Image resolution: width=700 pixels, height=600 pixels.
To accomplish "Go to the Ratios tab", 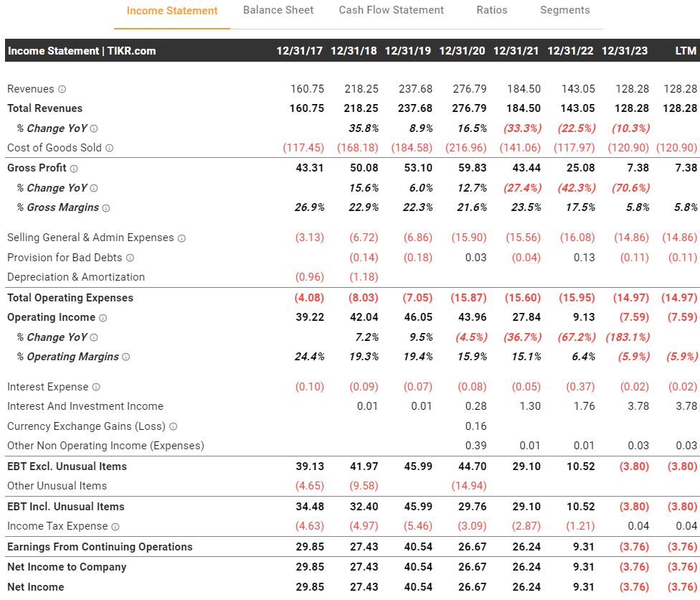I will [491, 10].
